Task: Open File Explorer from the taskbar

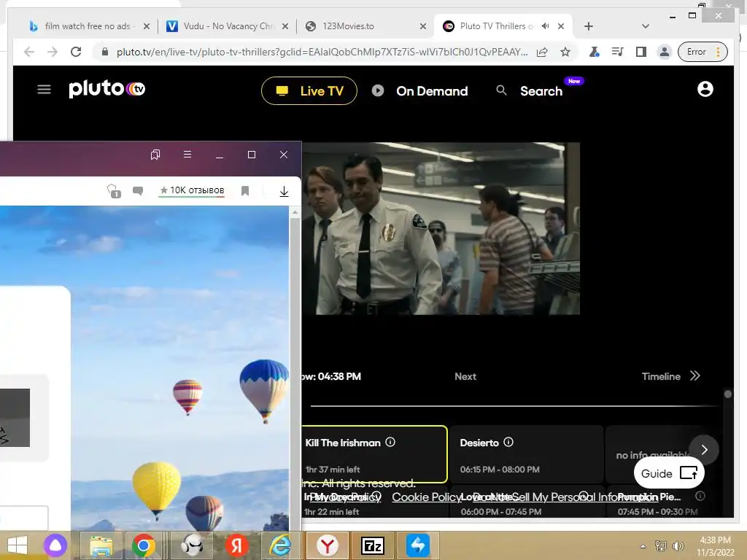Action: click(101, 545)
